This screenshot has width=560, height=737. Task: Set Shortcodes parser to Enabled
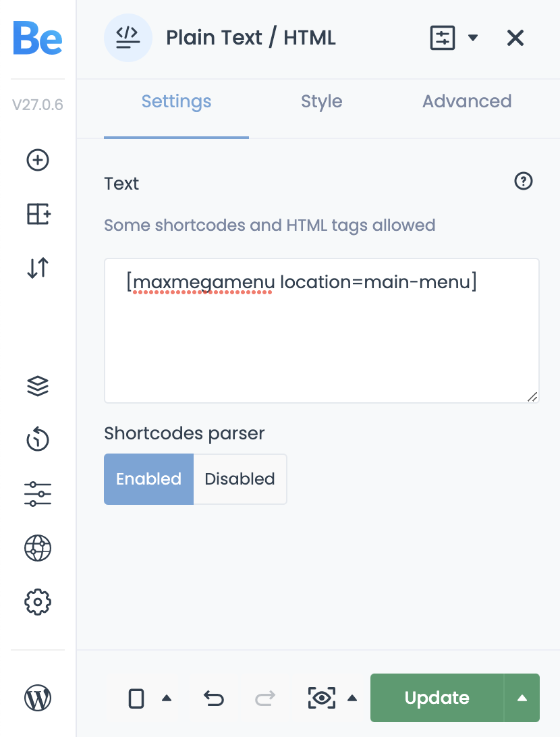(x=148, y=479)
